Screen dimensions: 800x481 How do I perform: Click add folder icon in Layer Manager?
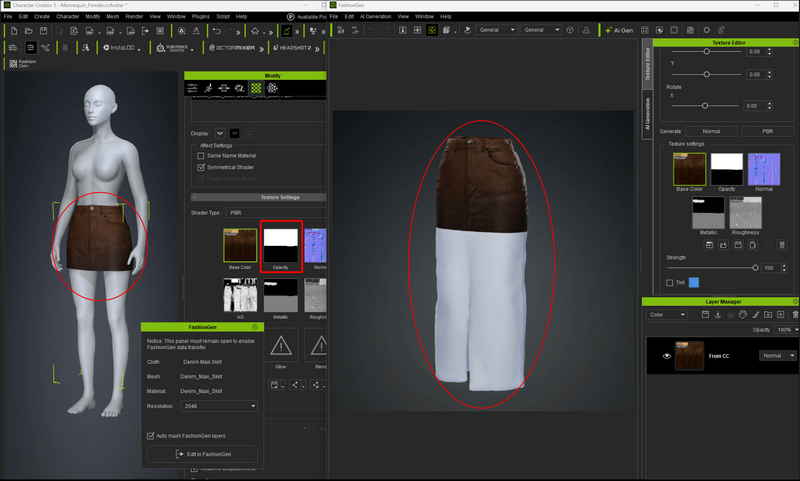coord(768,315)
